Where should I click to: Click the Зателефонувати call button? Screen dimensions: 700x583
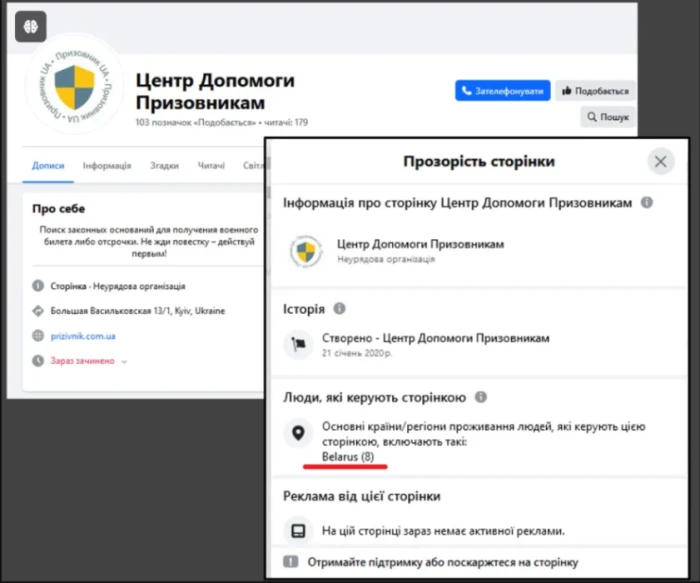point(503,91)
